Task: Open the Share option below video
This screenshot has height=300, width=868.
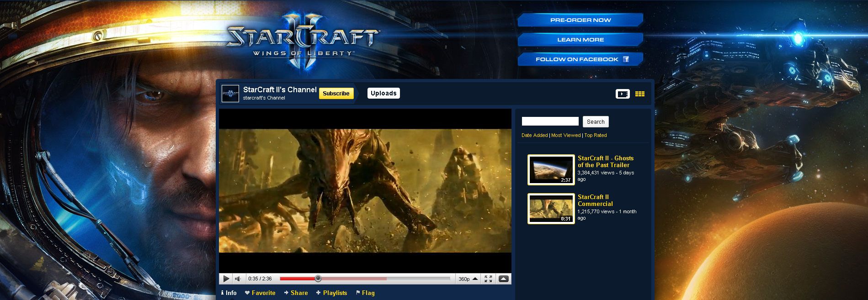Action: (296, 293)
